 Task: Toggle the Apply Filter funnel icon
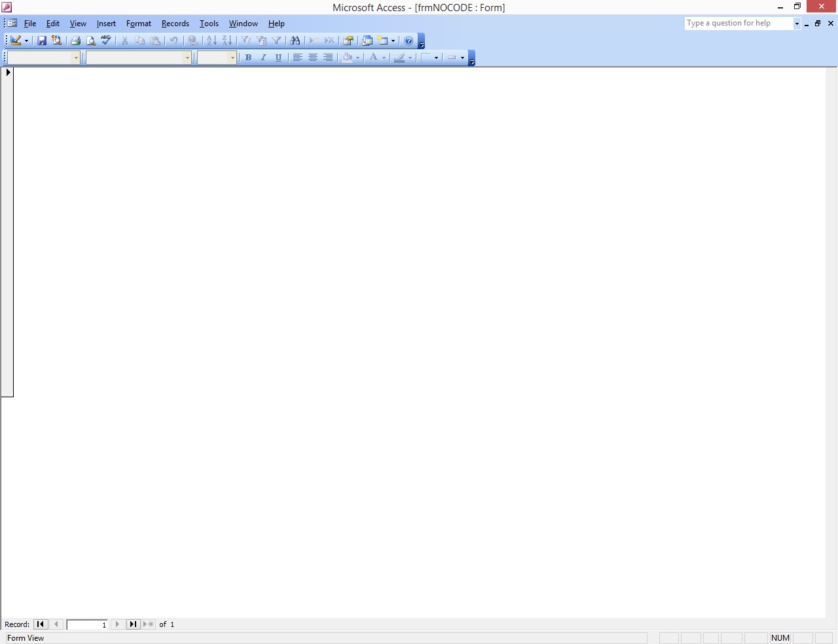(276, 41)
